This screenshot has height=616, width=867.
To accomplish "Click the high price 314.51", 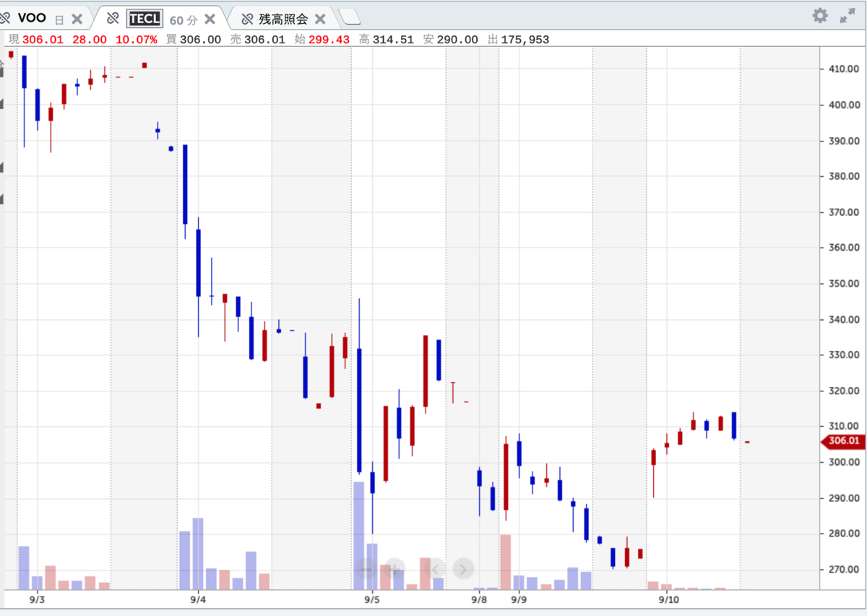I will point(393,39).
